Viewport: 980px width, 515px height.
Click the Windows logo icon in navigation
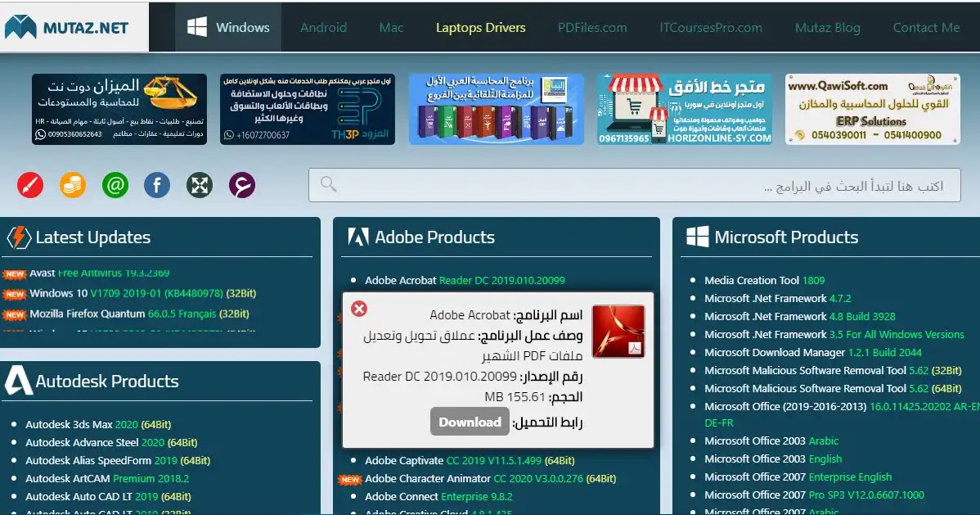(197, 27)
